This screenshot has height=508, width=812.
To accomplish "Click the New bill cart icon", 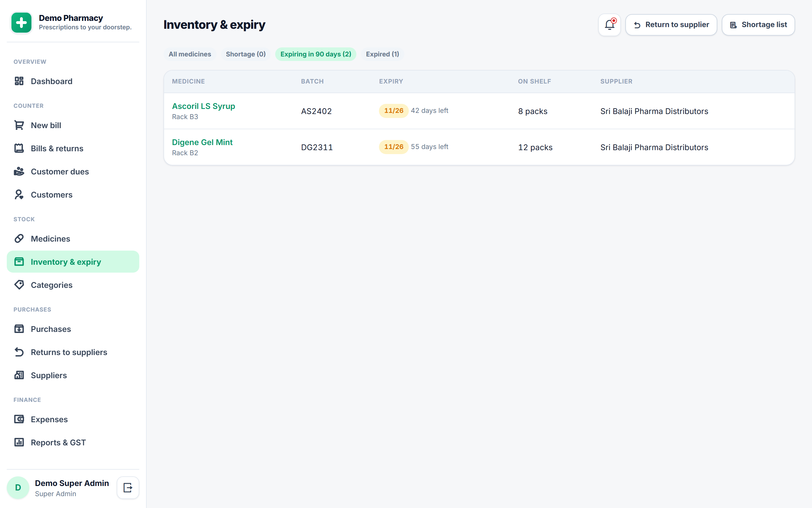I will coord(19,125).
